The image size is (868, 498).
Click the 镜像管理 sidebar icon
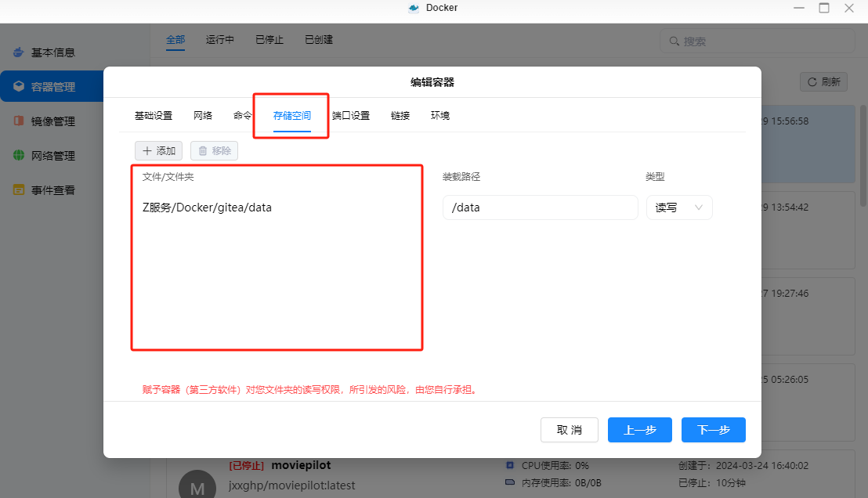tap(18, 121)
